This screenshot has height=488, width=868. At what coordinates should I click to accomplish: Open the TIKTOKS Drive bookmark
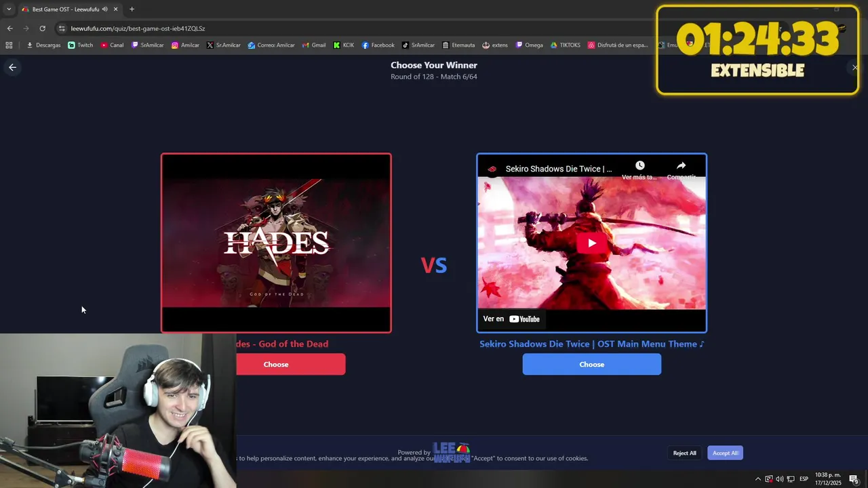[x=566, y=45]
